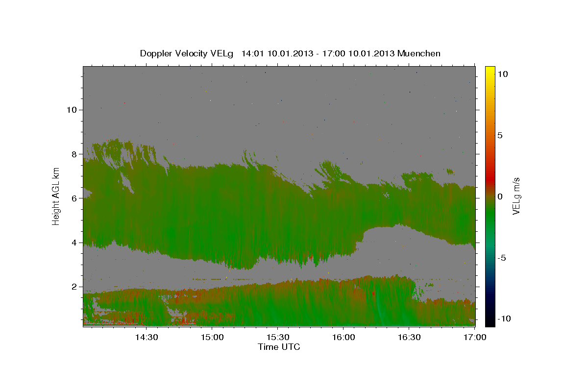This screenshot has height=392, width=588.
Task: Click the 16:30 time tick label
Action: coord(409,338)
